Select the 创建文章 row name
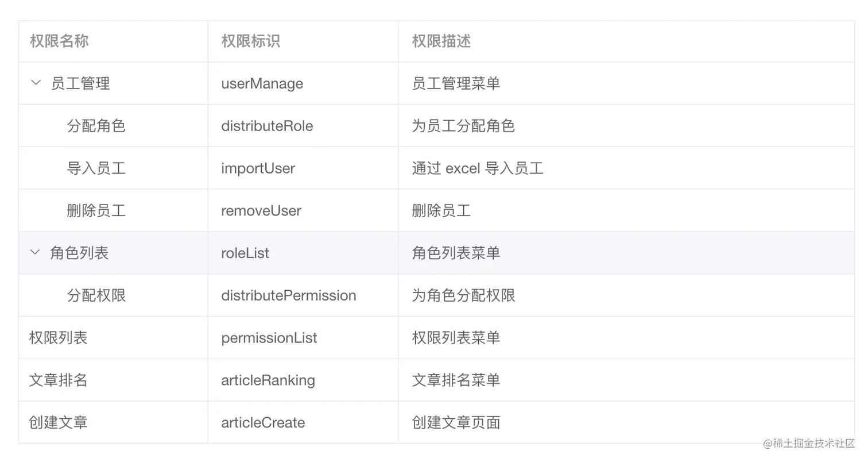 (58, 422)
